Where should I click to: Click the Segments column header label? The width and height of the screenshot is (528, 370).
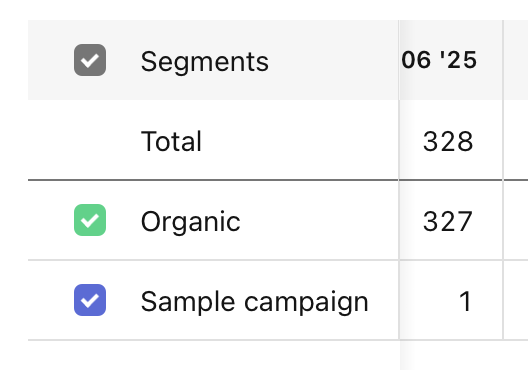pos(205,62)
